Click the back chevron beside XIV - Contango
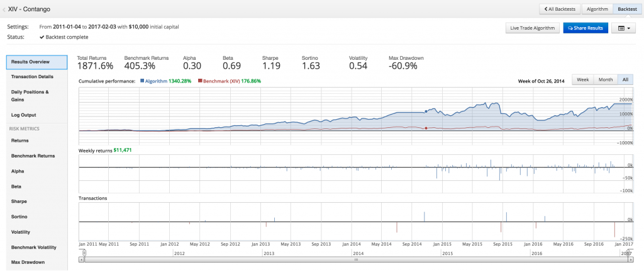Image resolution: width=644 pixels, height=274 pixels. tap(4, 9)
